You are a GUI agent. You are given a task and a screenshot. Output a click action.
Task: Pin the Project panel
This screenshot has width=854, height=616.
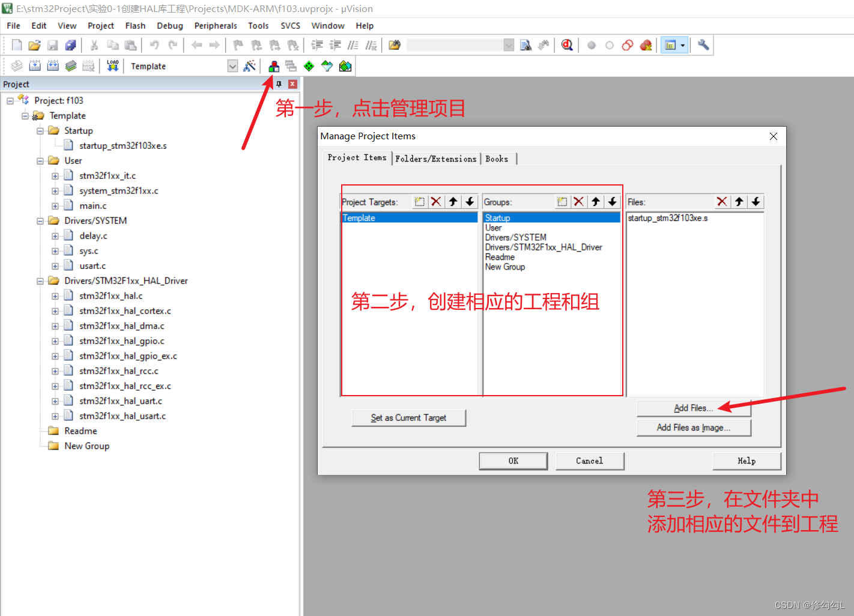coord(279,84)
